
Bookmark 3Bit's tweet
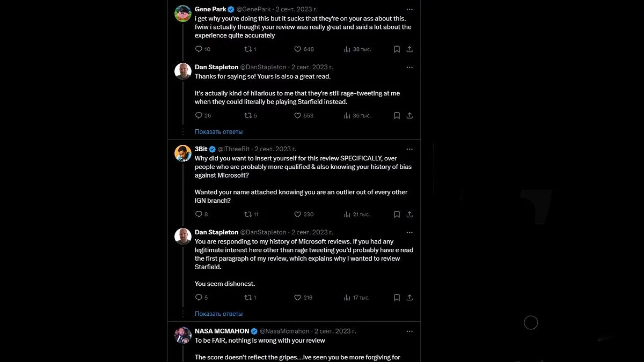tap(397, 215)
